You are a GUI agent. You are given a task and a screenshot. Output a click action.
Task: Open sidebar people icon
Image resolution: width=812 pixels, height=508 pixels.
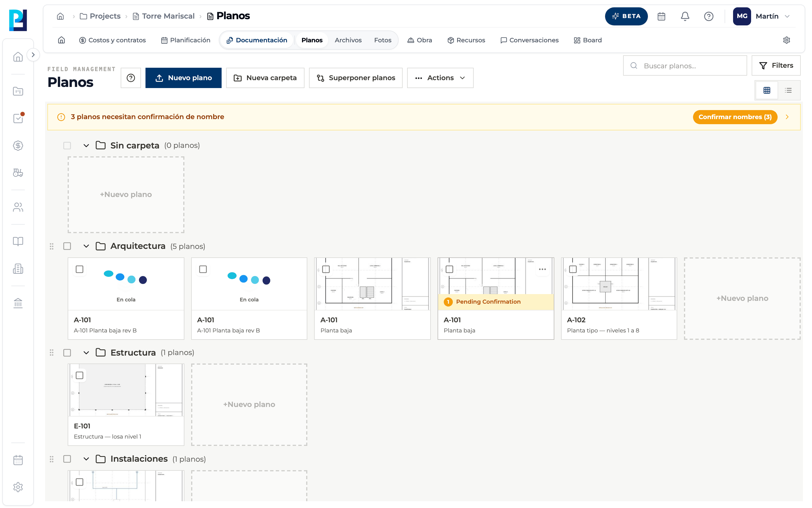click(x=18, y=207)
